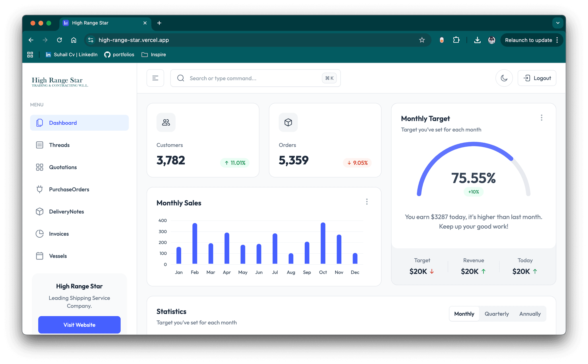588x364 pixels.
Task: Click the Quotations grid icon
Action: click(x=40, y=167)
